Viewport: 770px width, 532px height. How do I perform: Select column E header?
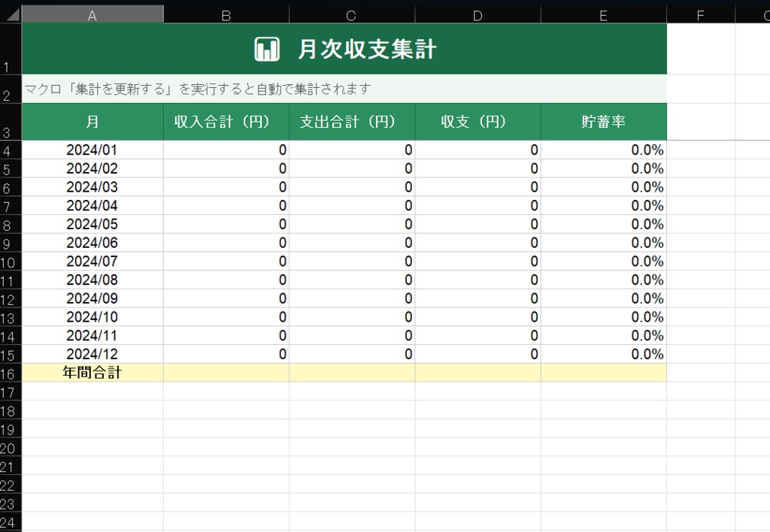point(604,15)
